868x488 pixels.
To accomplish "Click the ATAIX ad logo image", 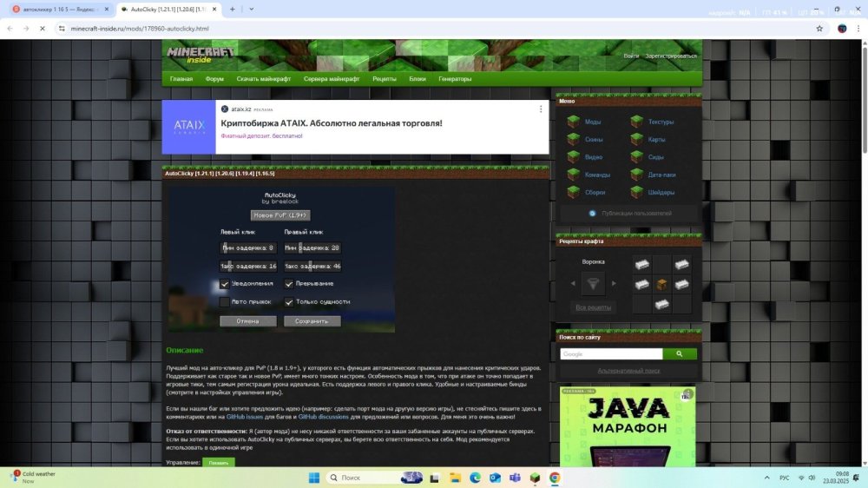I will click(x=188, y=127).
